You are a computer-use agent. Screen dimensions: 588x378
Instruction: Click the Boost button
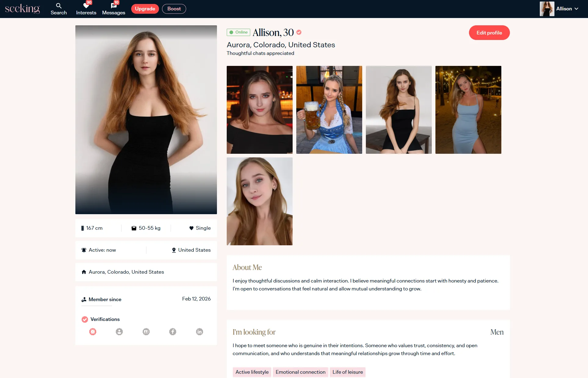click(174, 9)
